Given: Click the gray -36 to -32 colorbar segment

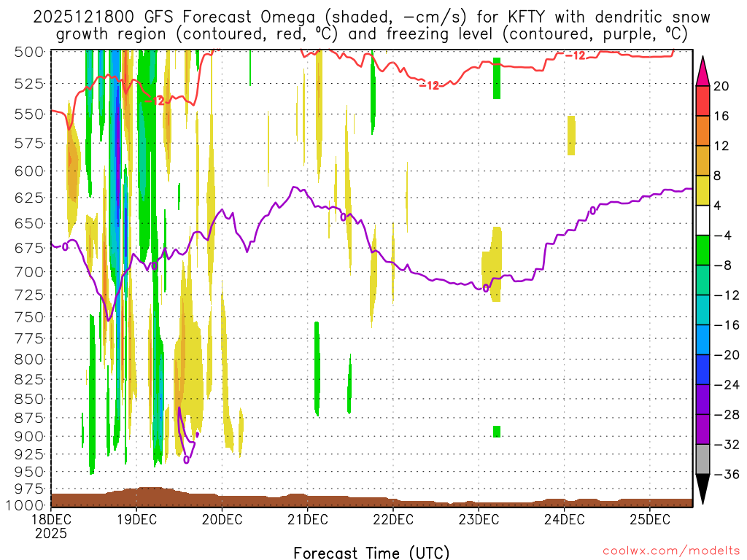Looking at the screenshot, I should (703, 459).
